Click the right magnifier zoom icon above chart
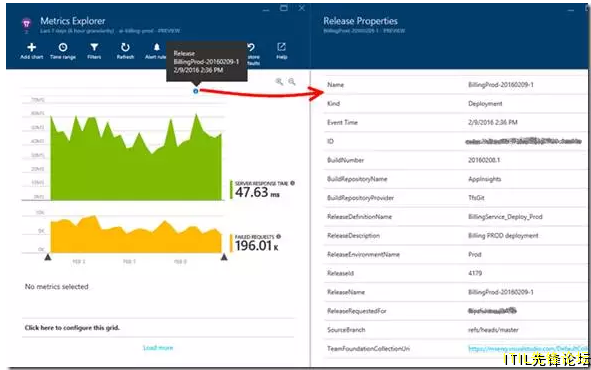The width and height of the screenshot is (591, 370). pyautogui.click(x=292, y=82)
